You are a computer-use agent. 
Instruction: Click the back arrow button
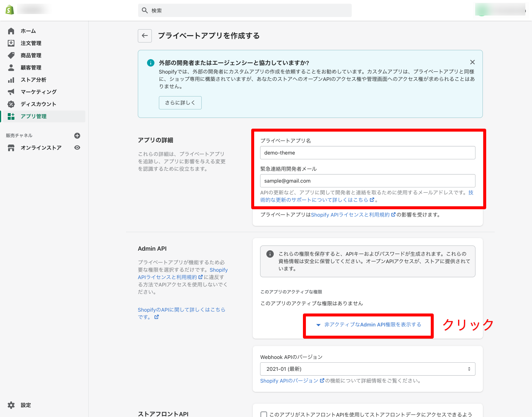[x=145, y=36]
